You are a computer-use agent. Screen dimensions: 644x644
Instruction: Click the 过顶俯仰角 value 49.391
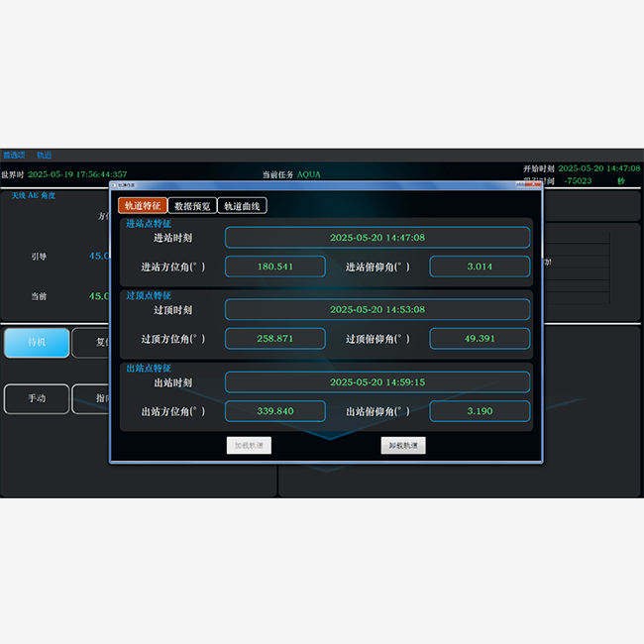(x=480, y=339)
